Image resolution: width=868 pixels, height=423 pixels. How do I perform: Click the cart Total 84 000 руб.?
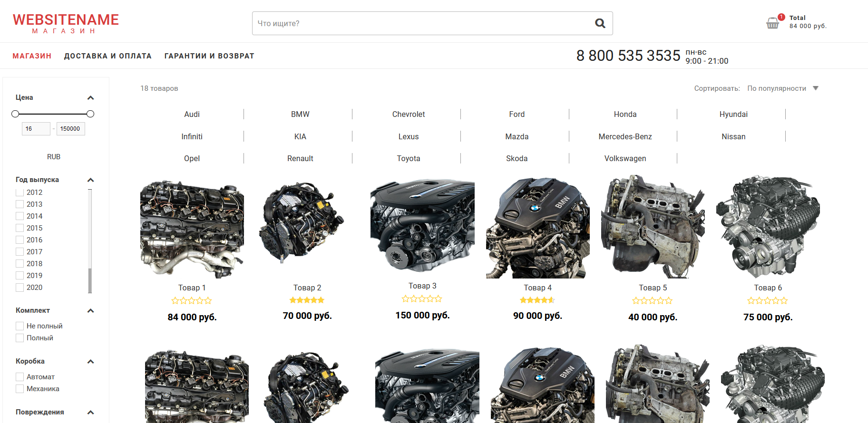click(808, 22)
